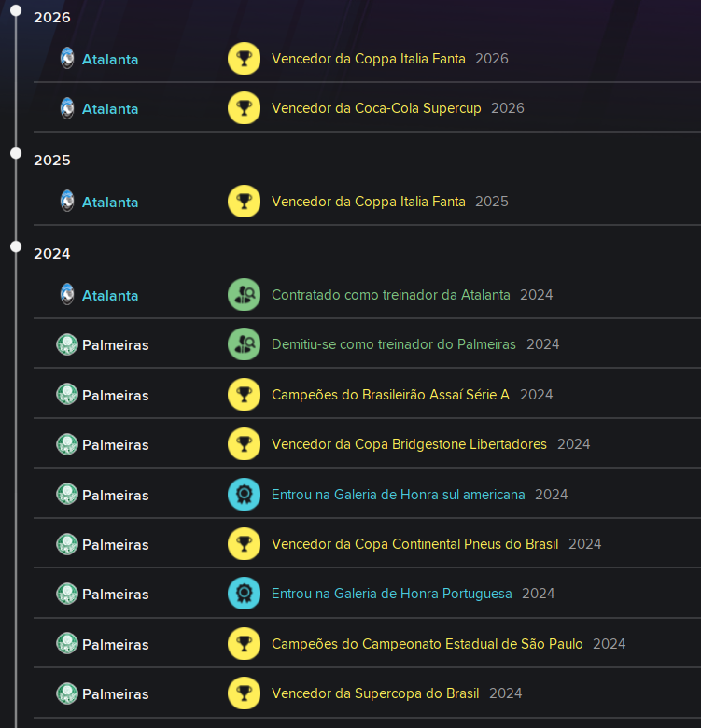Select the 2024 timeline marker dot
Viewport: 701px width, 728px height.
16,246
